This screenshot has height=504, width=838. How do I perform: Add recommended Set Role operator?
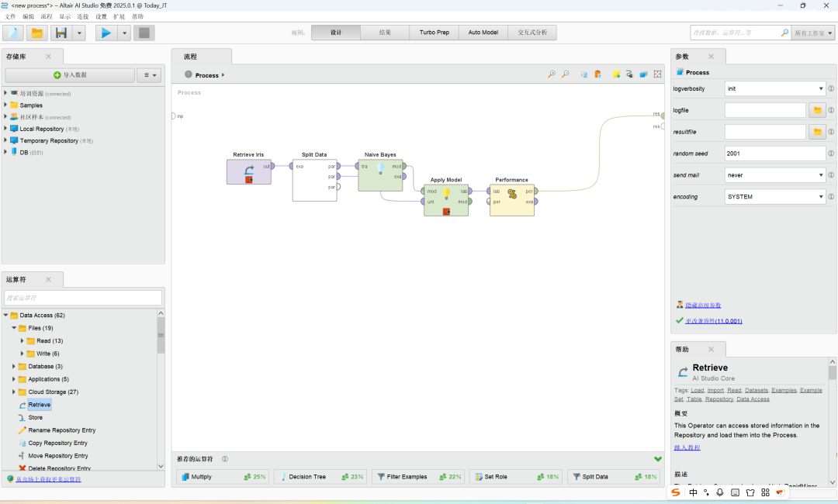[516, 477]
